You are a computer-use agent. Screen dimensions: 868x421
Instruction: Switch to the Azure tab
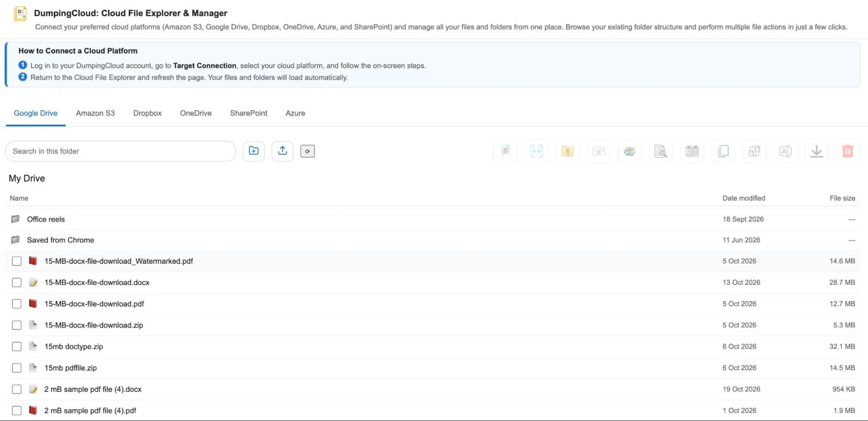pyautogui.click(x=295, y=113)
